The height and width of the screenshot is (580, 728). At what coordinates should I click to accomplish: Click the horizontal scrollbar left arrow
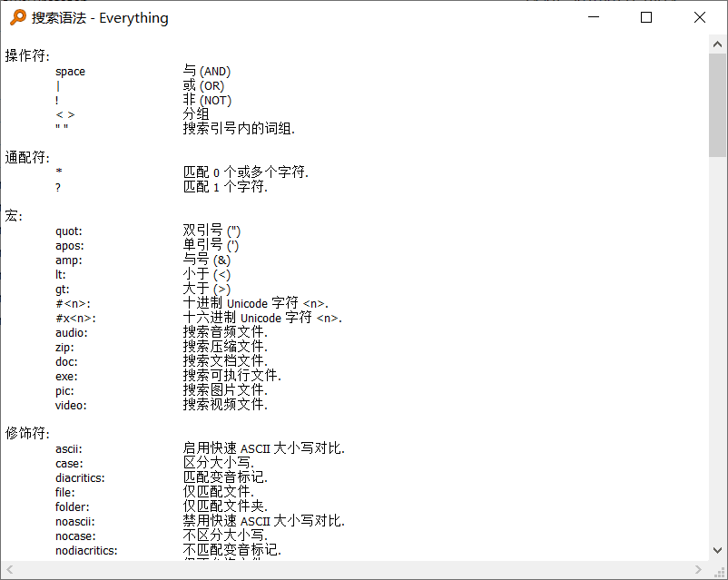pos(10,569)
